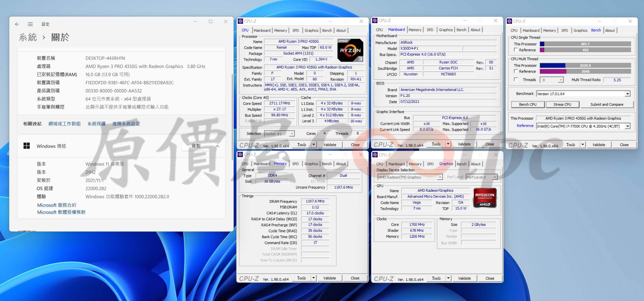This screenshot has width=644, height=301.
Task: Open 網域或工作群組 link
Action: pyautogui.click(x=64, y=123)
